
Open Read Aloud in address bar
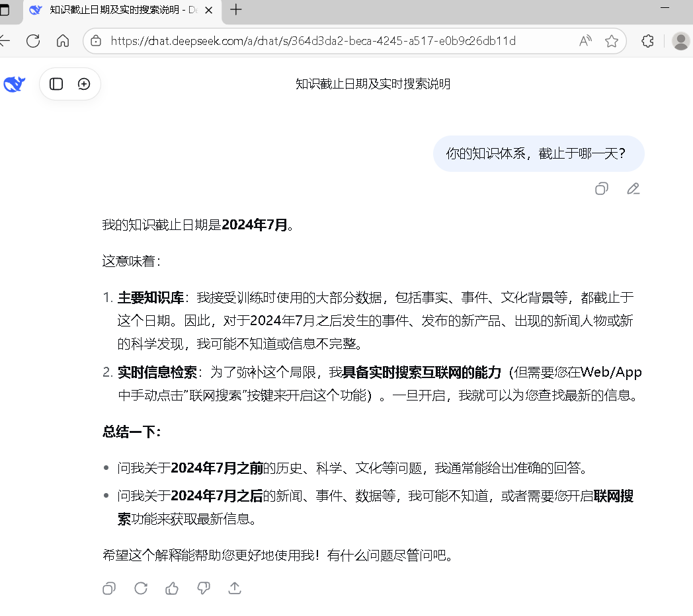tap(585, 41)
